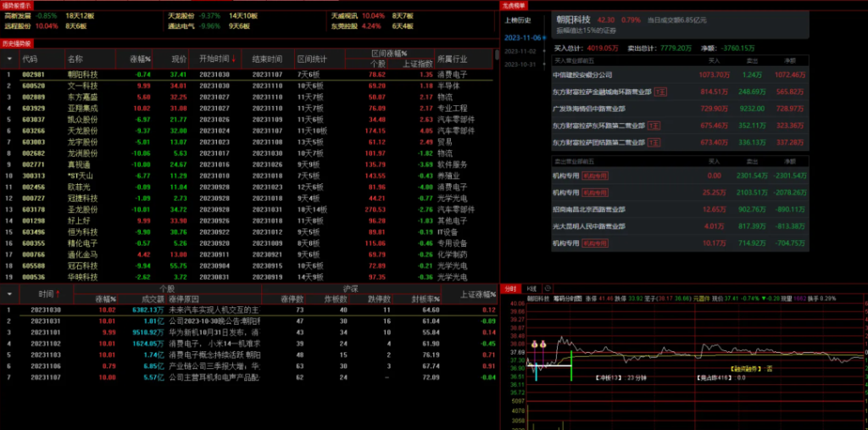Switch to the 分时 chart tab
This screenshot has width=868, height=430.
tap(510, 288)
